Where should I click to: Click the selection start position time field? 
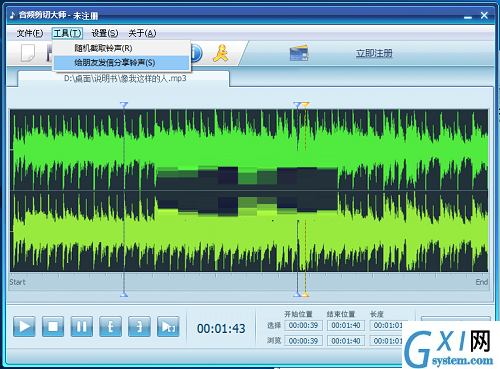(303, 325)
